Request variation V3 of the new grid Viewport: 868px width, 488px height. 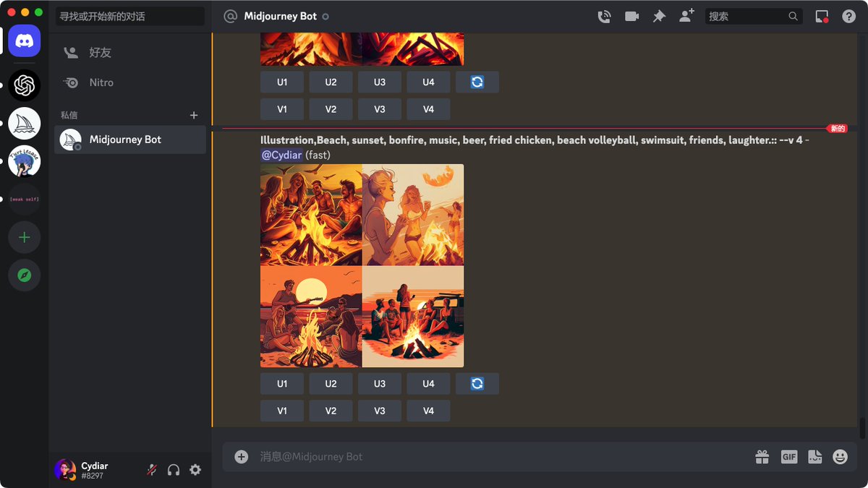[x=379, y=410]
